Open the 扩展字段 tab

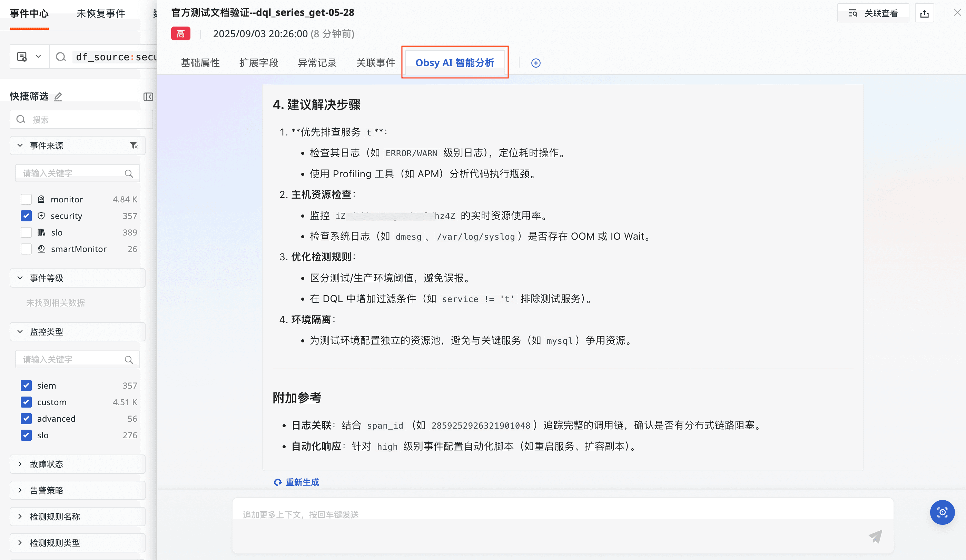point(259,63)
